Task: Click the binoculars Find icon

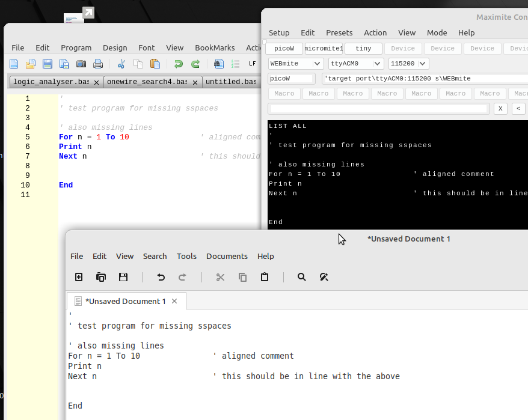Action: 219,64
